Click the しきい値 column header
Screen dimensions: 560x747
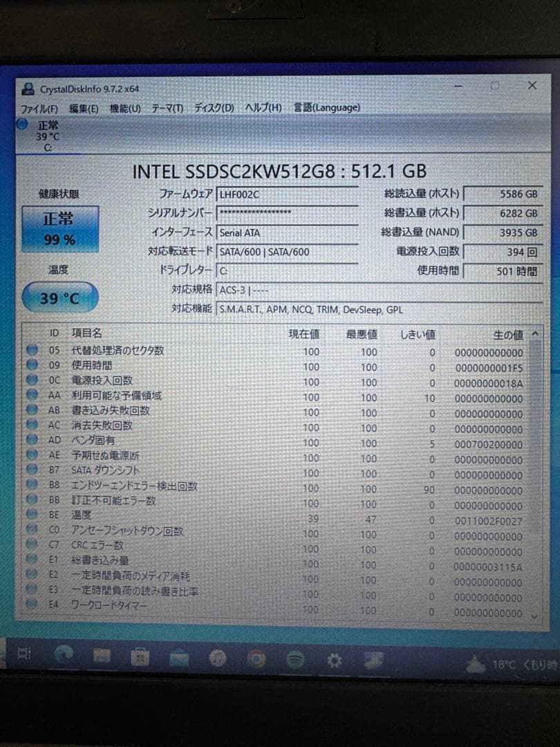pos(417,335)
